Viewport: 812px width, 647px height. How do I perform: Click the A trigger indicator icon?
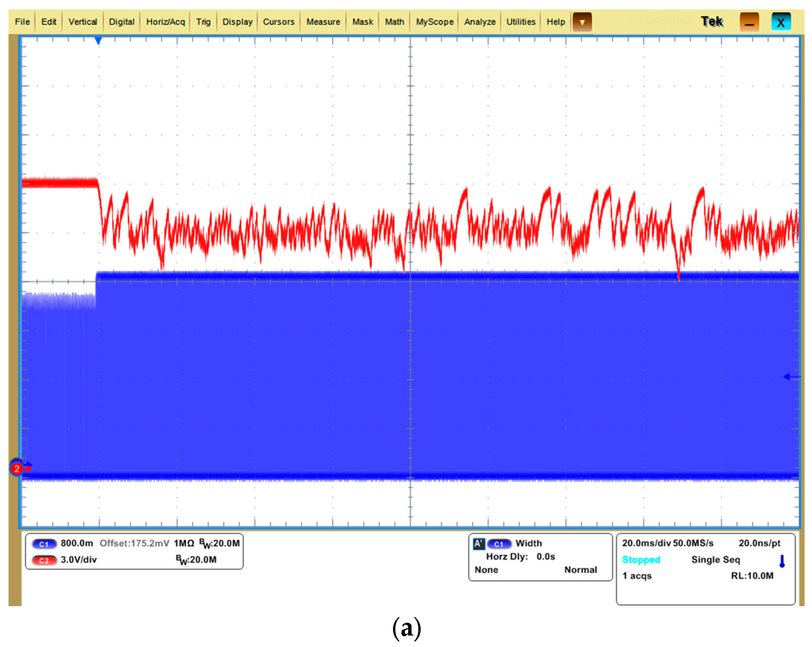pyautogui.click(x=478, y=544)
